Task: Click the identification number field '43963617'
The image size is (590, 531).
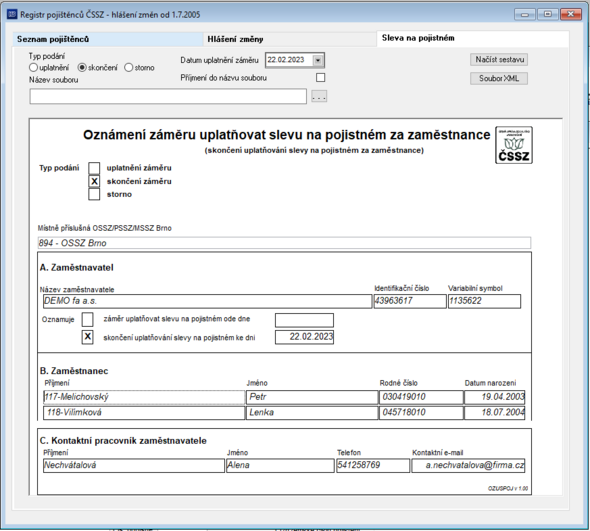Action: (x=410, y=301)
